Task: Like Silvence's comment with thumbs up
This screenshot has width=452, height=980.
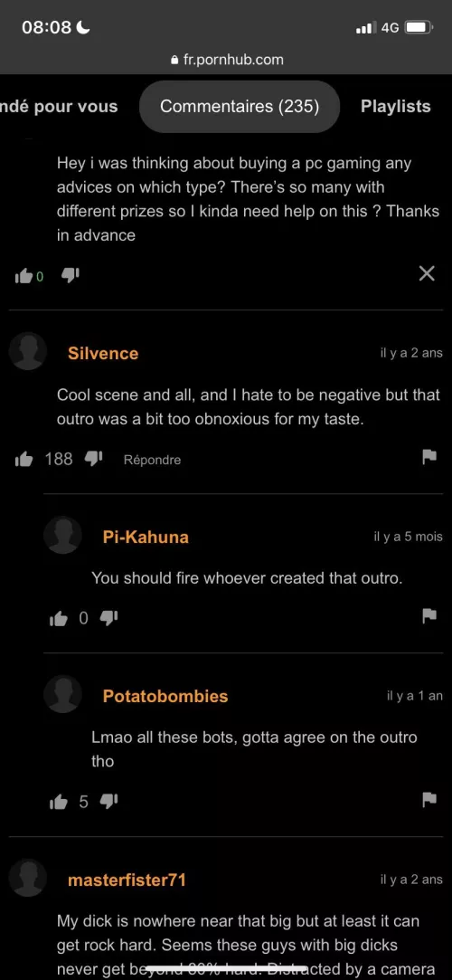Action: (x=24, y=460)
